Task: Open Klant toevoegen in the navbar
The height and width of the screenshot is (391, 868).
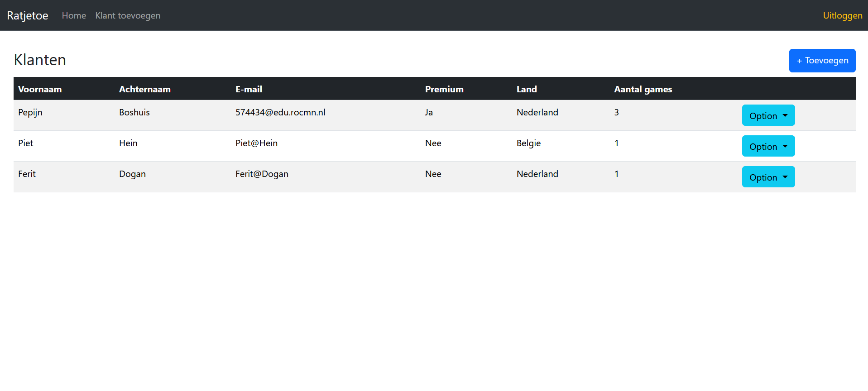Action: [x=128, y=15]
